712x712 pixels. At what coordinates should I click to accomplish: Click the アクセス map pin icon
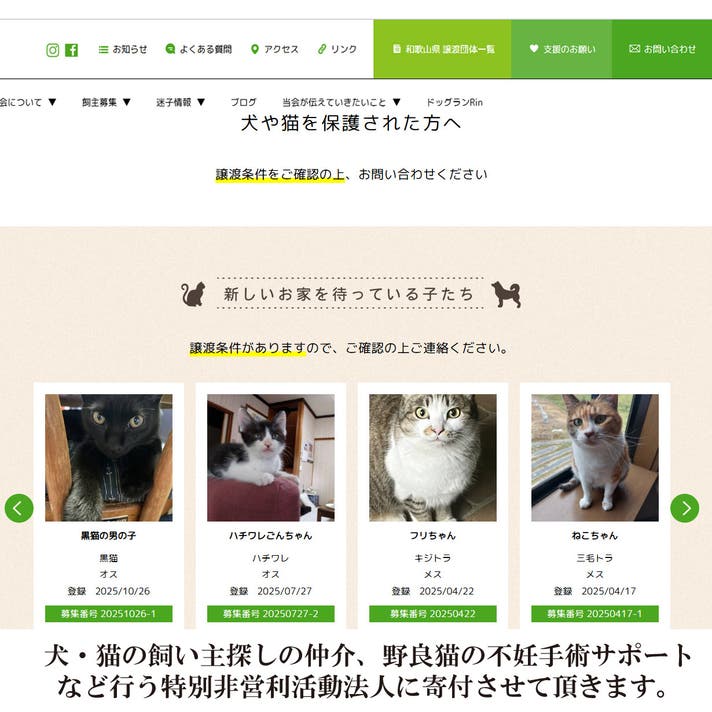point(255,49)
